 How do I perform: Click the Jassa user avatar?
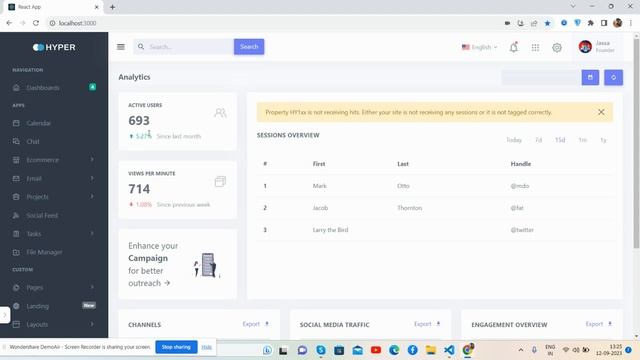[585, 47]
